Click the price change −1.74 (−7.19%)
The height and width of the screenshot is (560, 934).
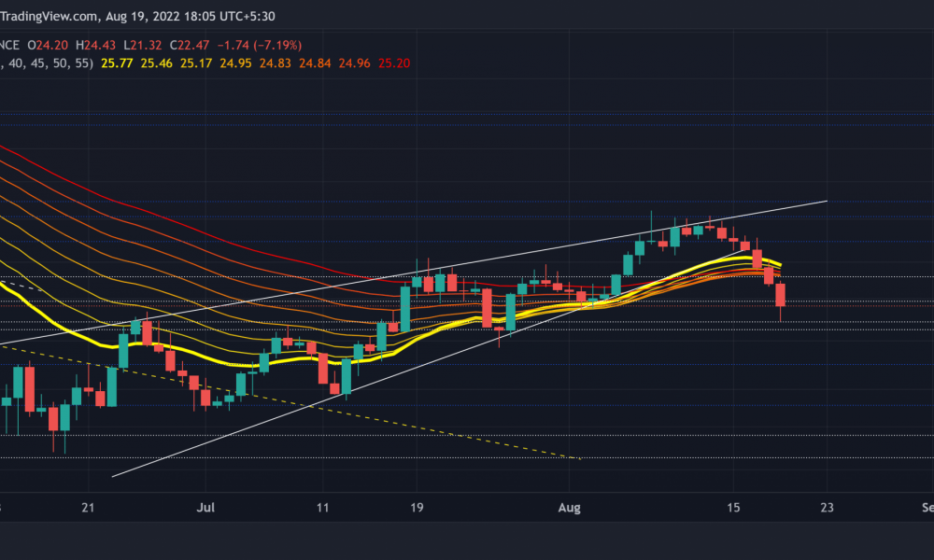[x=259, y=45]
